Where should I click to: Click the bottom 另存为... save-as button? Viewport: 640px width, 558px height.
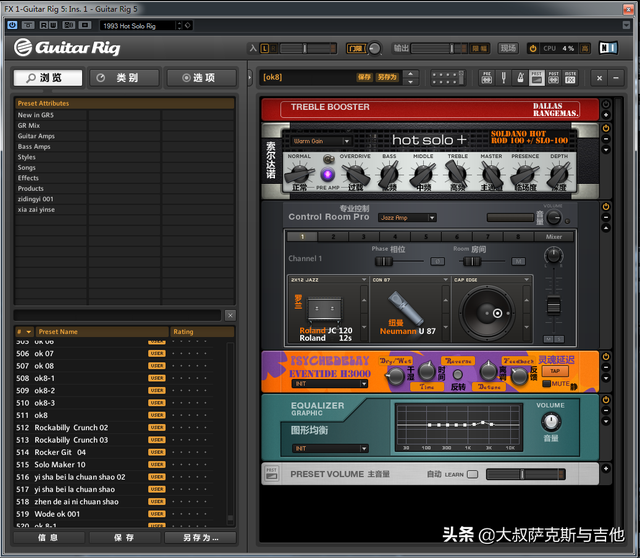200,538
